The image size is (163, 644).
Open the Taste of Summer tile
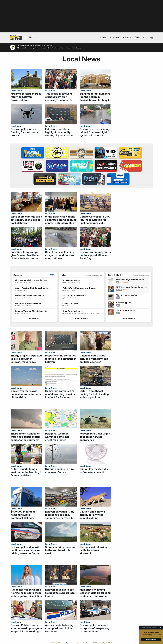pos(81,153)
